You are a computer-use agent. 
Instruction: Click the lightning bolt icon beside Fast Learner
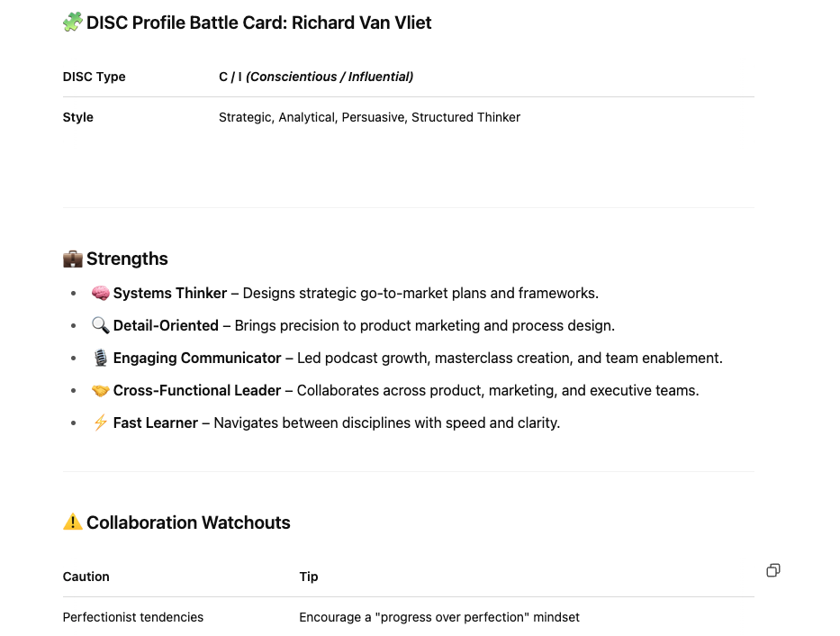tap(100, 422)
